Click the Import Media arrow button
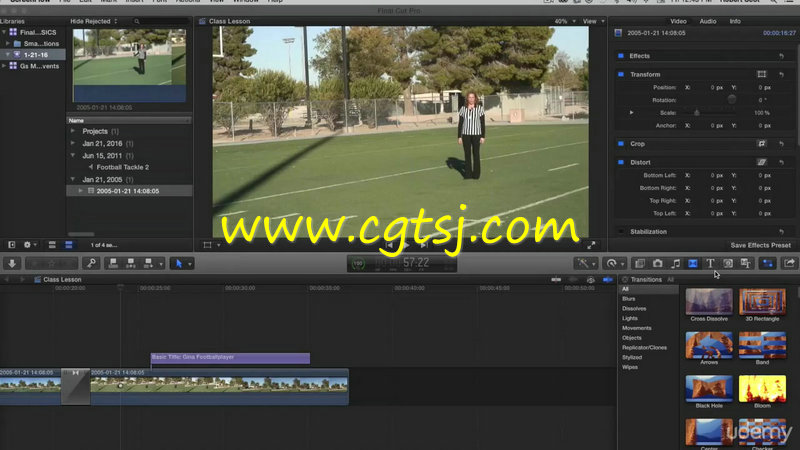Screen dimensions: 800x450 (12, 263)
